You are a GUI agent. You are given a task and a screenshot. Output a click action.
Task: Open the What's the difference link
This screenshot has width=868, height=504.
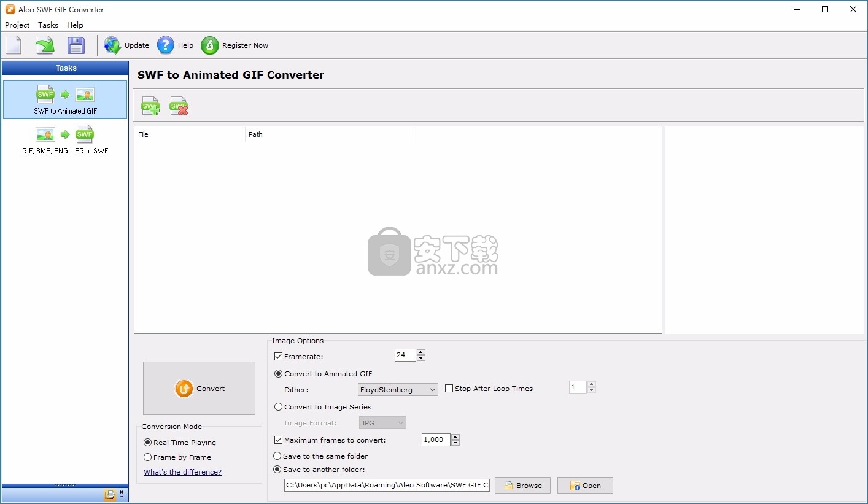[x=182, y=472]
